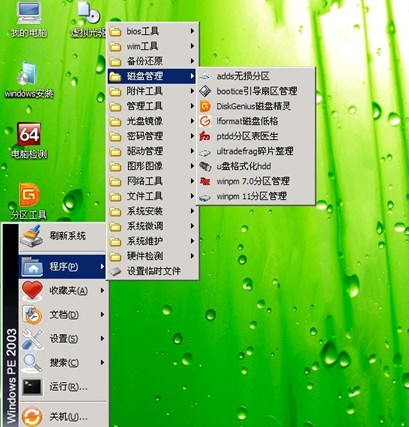This screenshot has height=427, width=409.
Task: Click the 刷新系统 label
Action: [68, 236]
